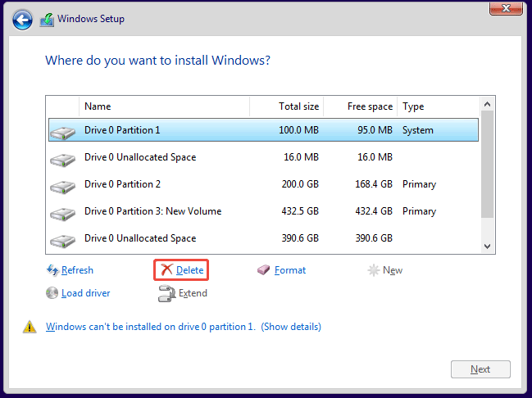Screen dimensions: 532x398
Task: Click the pink eraser Format icon
Action: (264, 270)
